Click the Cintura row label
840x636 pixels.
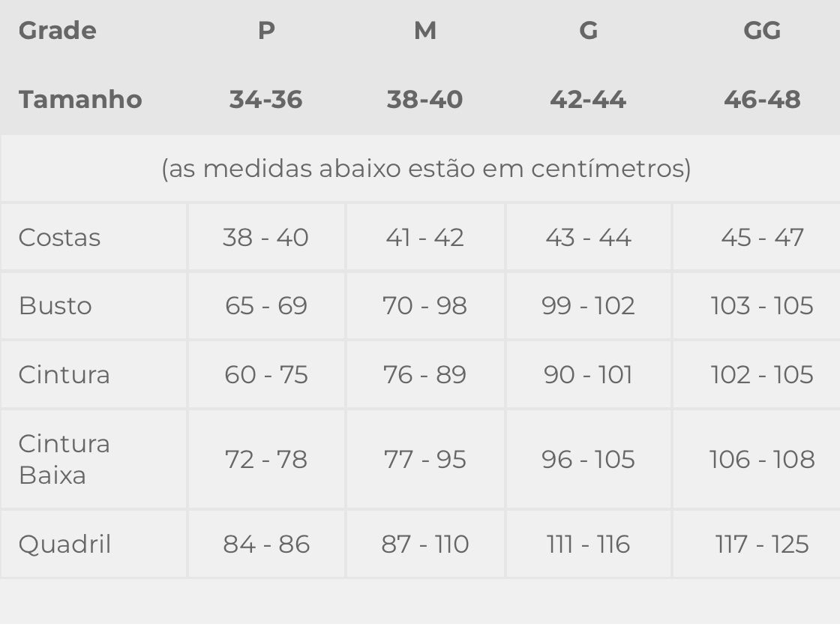click(x=64, y=374)
